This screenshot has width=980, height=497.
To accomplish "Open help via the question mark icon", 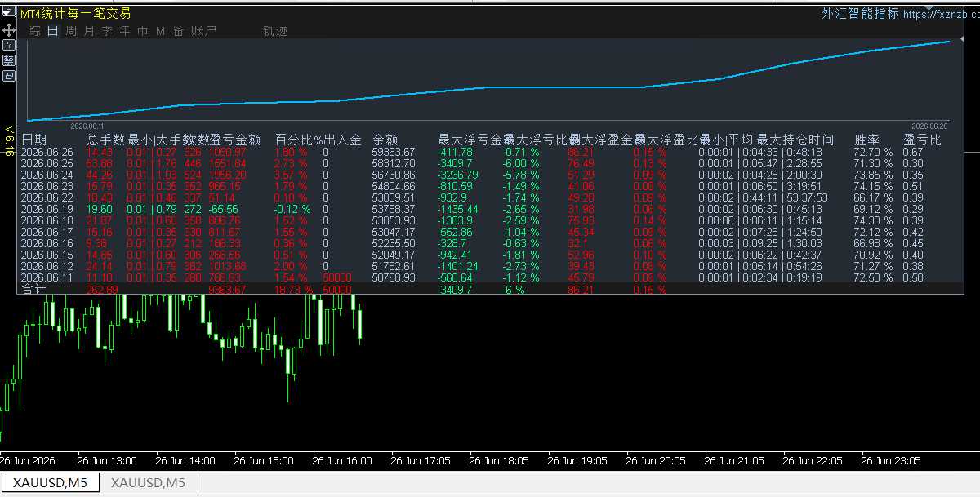I will (x=9, y=45).
